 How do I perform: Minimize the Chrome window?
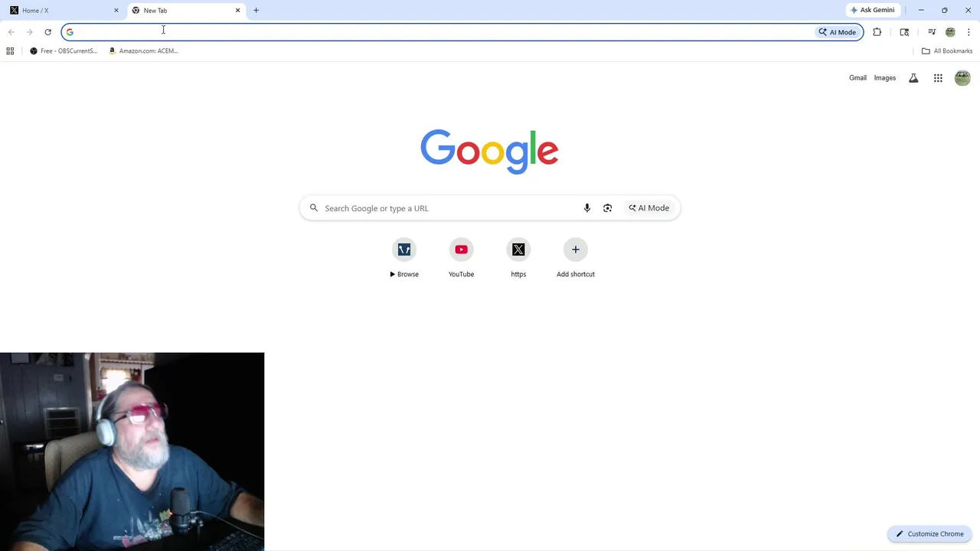click(x=921, y=10)
